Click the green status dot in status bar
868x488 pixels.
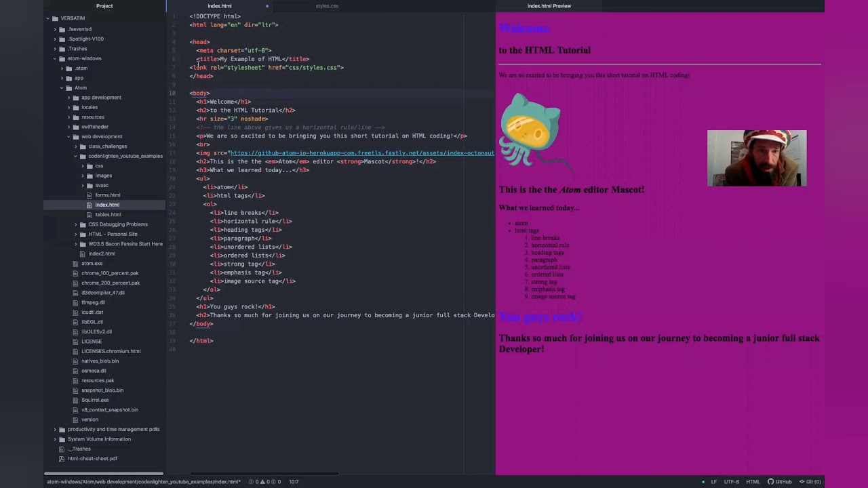pyautogui.click(x=703, y=482)
